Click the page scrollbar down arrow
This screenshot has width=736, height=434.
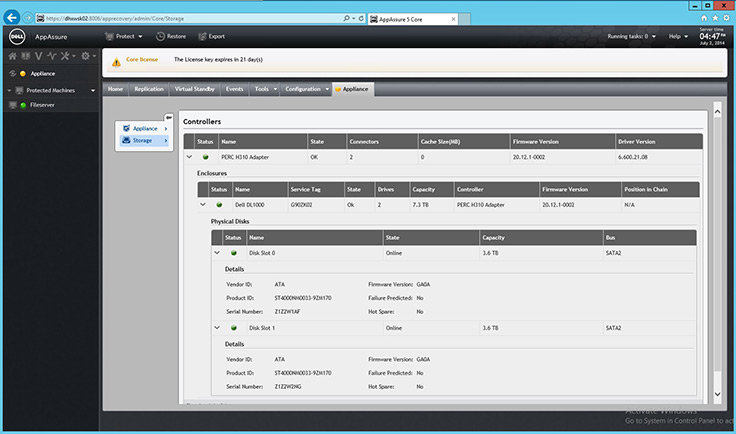click(717, 394)
